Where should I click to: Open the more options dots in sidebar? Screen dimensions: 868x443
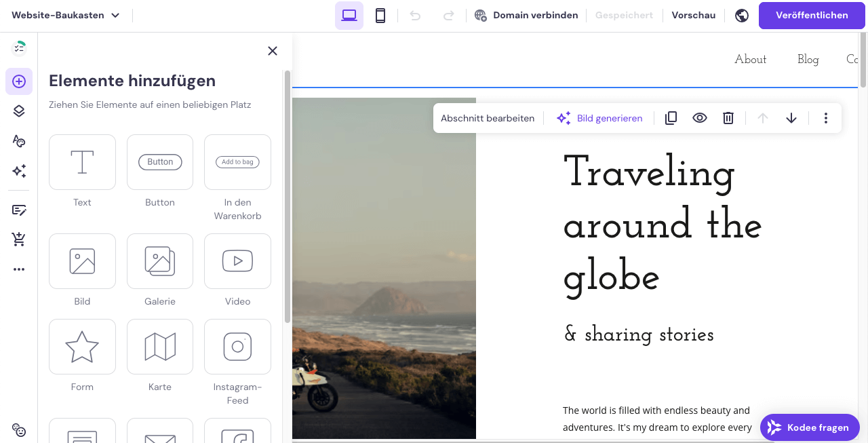click(19, 269)
